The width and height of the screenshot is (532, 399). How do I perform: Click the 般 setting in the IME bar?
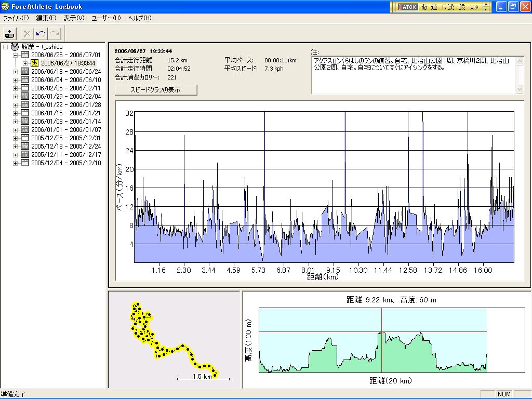tap(462, 7)
